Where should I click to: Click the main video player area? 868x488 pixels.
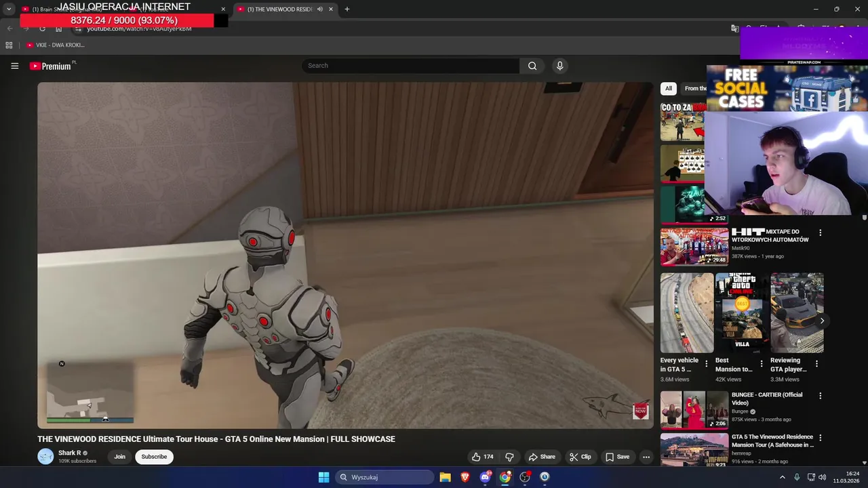pos(345,256)
